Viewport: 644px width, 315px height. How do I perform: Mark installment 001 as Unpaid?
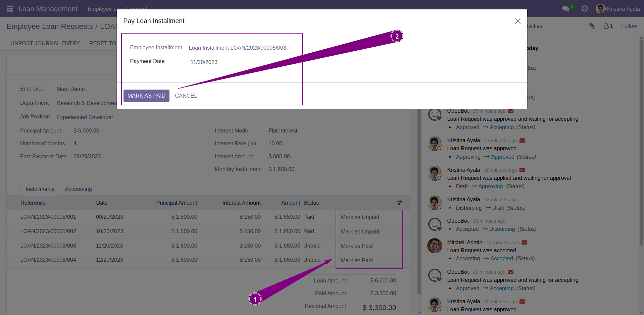coord(360,217)
